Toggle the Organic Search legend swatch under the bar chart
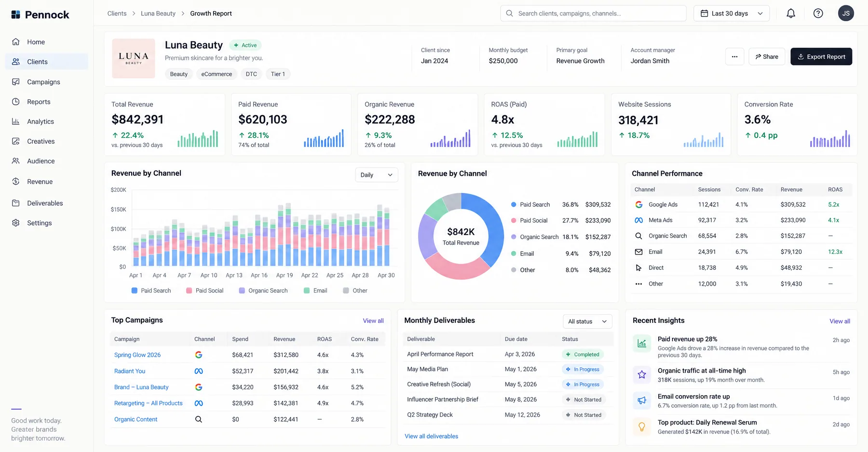 tap(242, 291)
